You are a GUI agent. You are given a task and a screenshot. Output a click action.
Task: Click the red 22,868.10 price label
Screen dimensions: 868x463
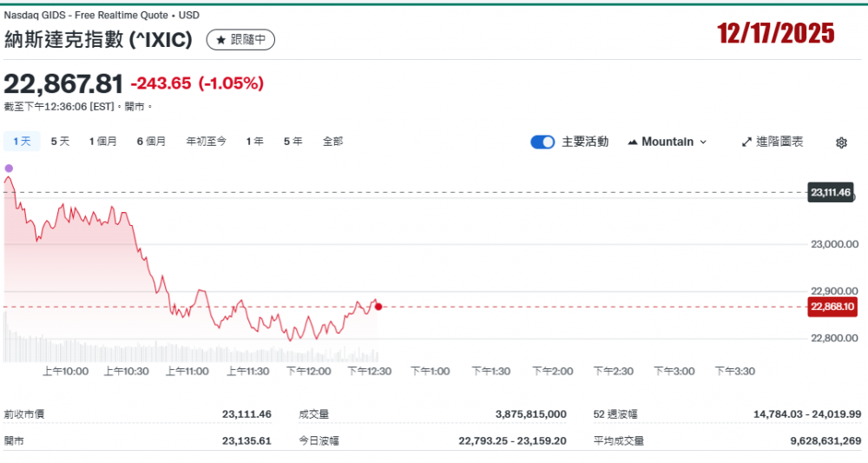[832, 307]
